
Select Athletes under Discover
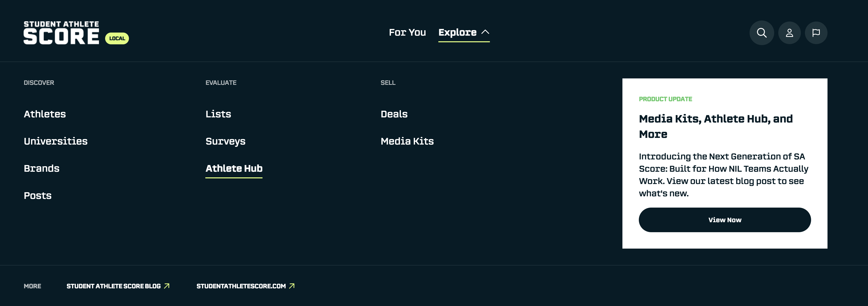click(x=45, y=114)
